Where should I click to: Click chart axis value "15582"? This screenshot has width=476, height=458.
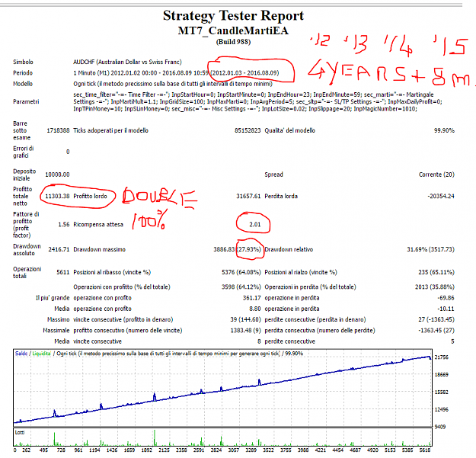click(x=442, y=392)
